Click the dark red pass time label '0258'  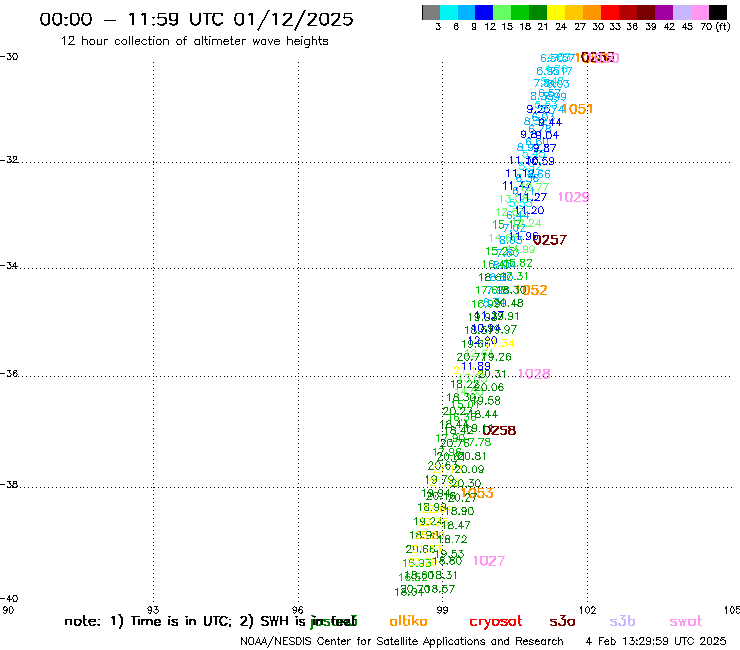499,431
